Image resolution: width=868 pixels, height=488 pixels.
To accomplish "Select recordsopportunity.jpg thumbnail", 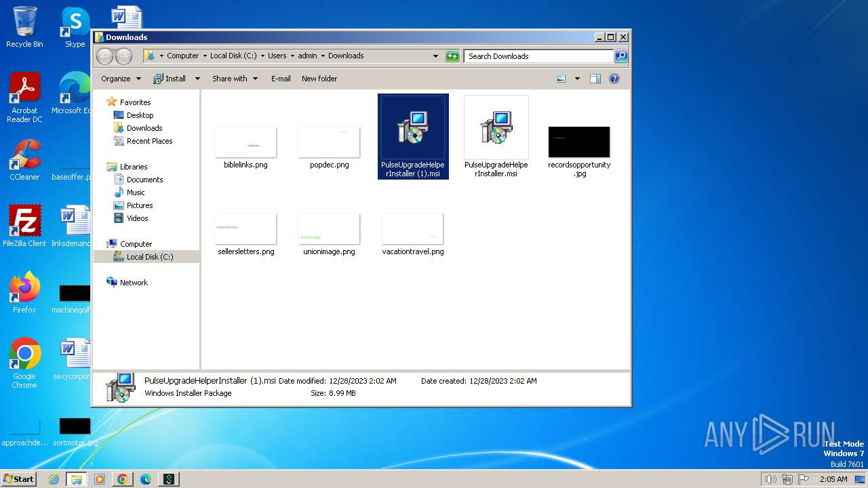I will click(579, 152).
